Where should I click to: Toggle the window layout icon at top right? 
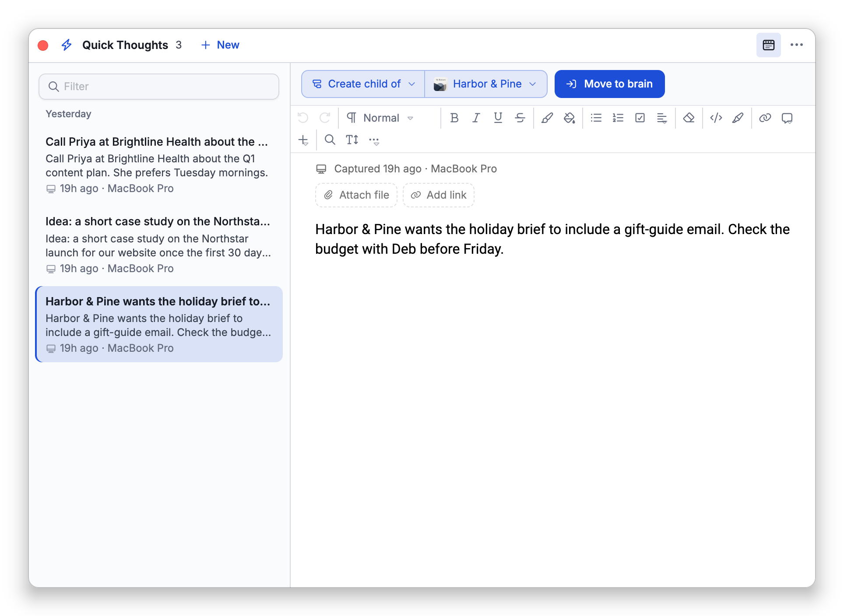(x=768, y=45)
